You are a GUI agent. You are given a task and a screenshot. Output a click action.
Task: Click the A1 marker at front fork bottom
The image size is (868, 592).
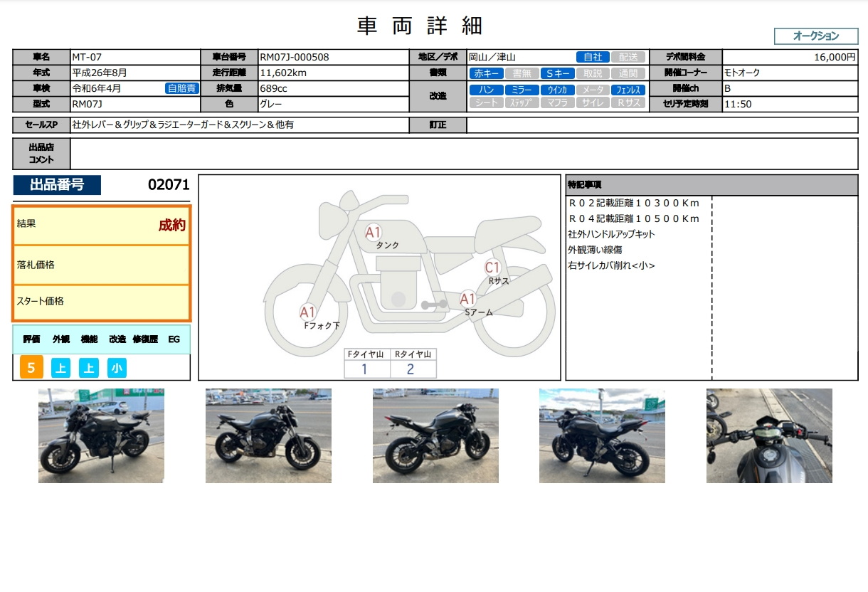tap(307, 312)
